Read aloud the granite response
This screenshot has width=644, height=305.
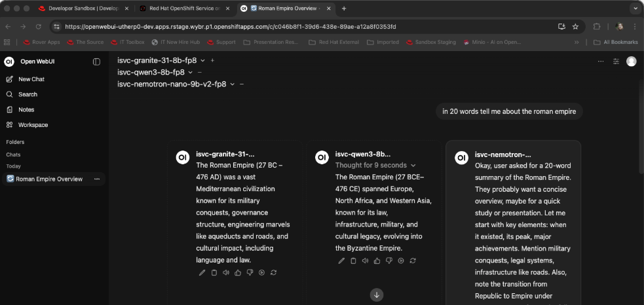pyautogui.click(x=226, y=272)
